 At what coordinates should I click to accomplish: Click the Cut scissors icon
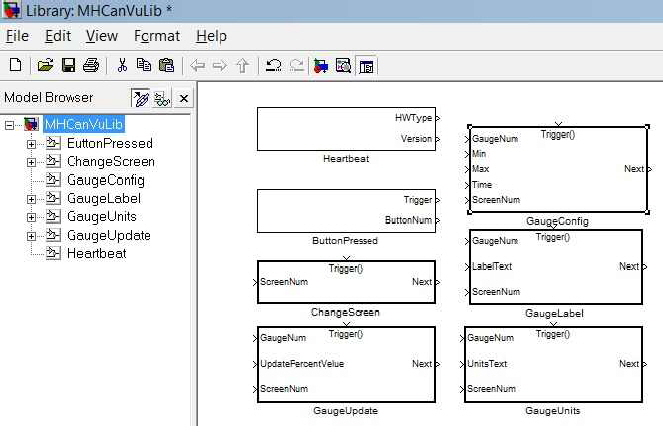coord(122,66)
